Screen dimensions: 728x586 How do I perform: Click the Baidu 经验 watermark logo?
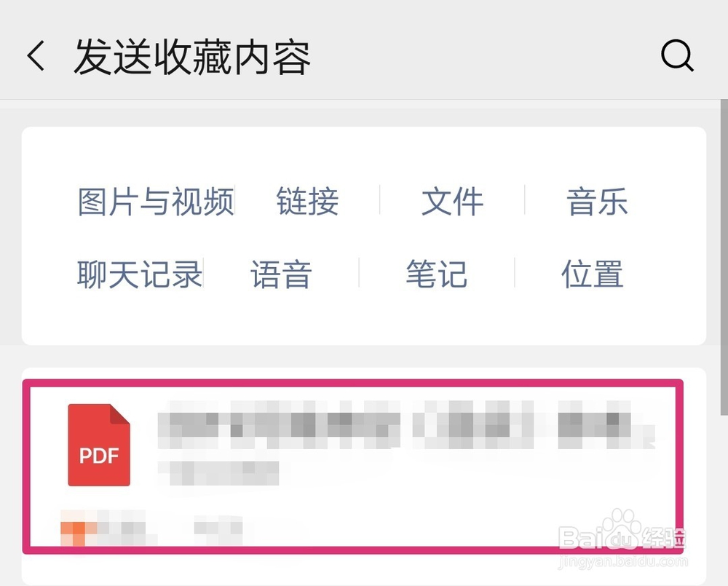(x=621, y=539)
